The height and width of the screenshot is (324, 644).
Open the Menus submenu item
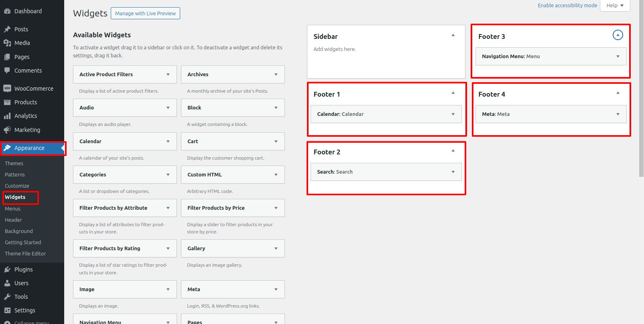click(x=12, y=209)
